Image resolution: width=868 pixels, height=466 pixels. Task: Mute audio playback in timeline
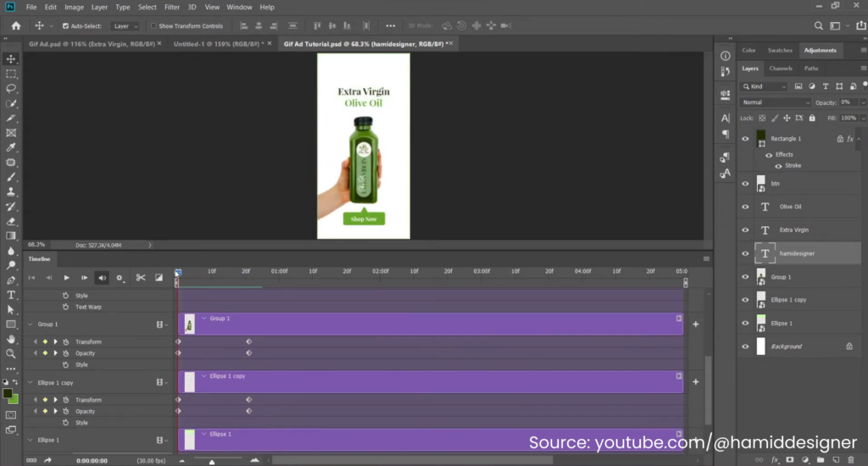pos(102,278)
